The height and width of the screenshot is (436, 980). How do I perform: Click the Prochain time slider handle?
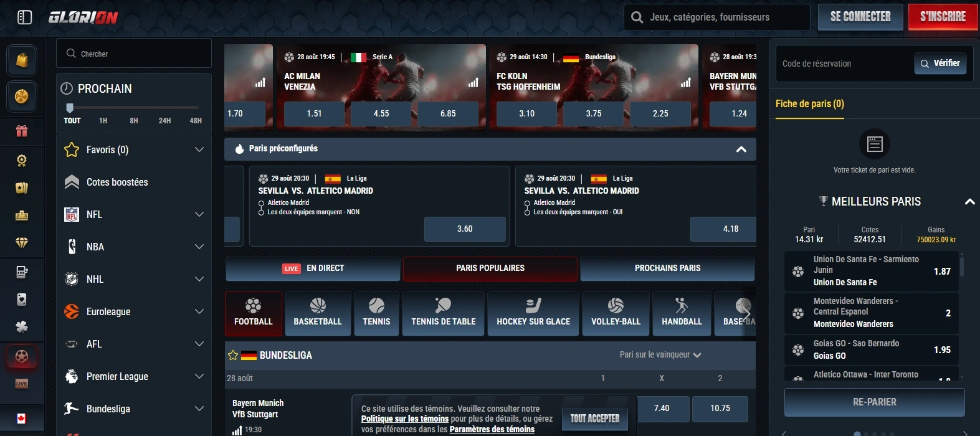point(70,108)
